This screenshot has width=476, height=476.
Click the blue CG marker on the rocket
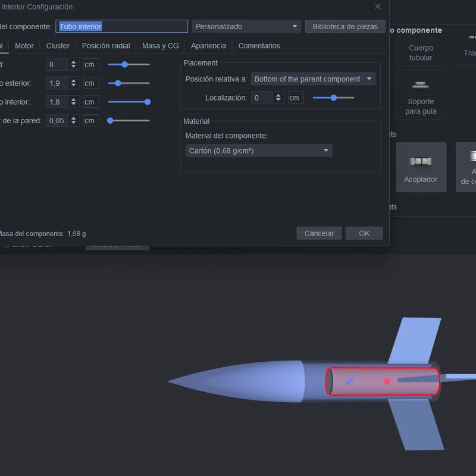coord(349,381)
